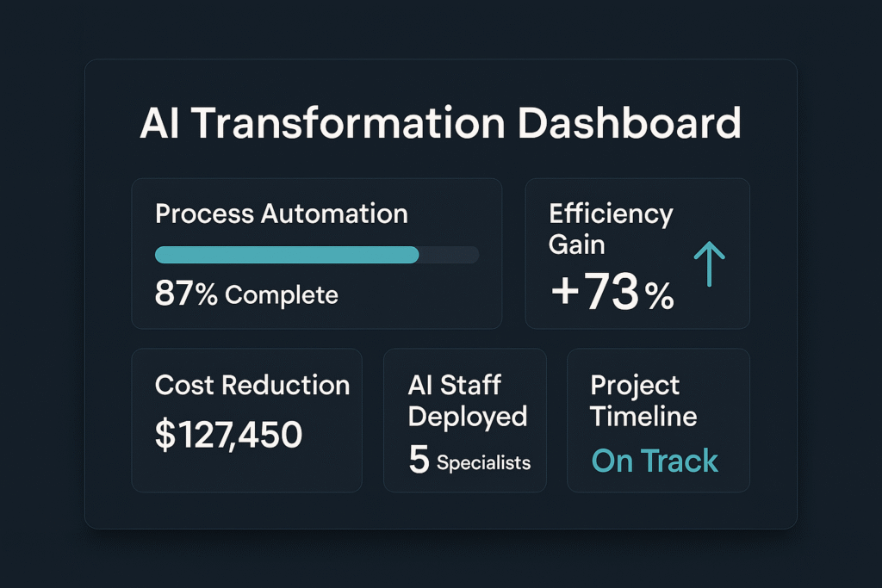
Task: Click the large number 5 in AI Staff
Action: point(419,459)
